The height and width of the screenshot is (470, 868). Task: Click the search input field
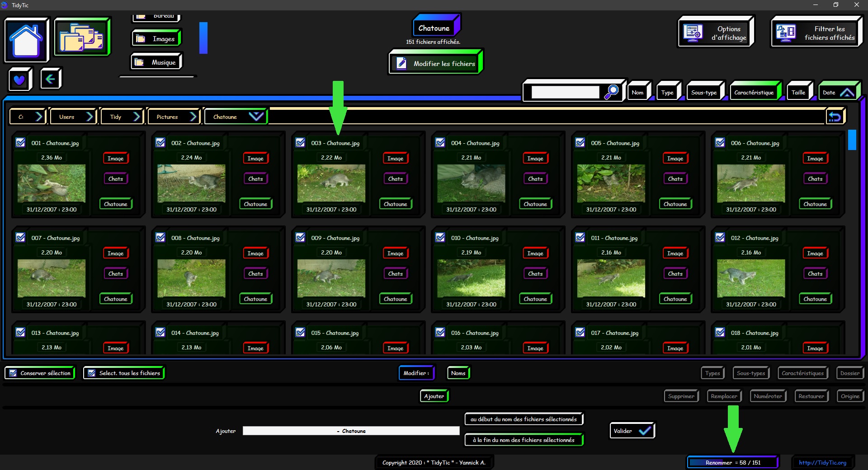[565, 92]
